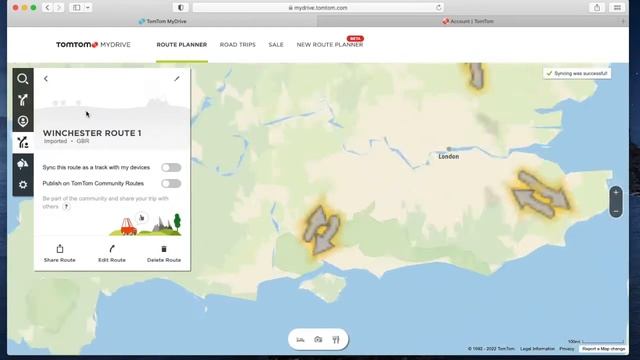Image resolution: width=640 pixels, height=360 pixels.
Task: Expand Safari sidebar dropdown arrow
Action: tap(88, 7)
